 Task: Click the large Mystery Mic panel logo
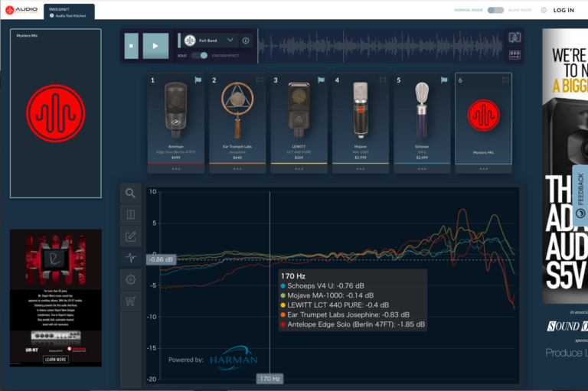coord(55,113)
